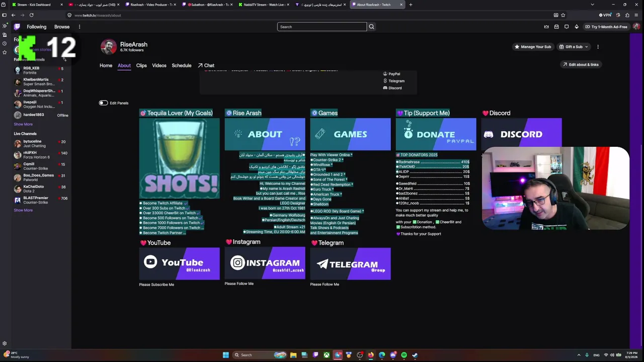Select the About channel tab
This screenshot has width=644, height=362.
(x=124, y=65)
